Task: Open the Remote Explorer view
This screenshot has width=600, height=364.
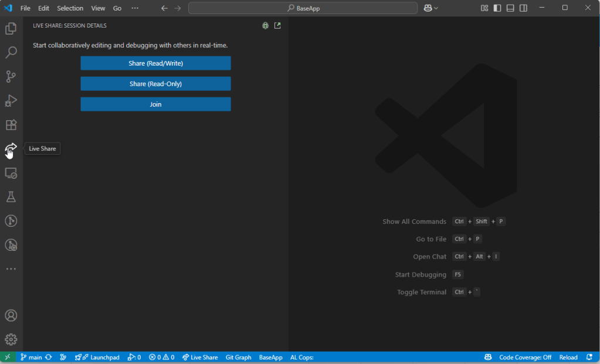Action: coord(11,173)
